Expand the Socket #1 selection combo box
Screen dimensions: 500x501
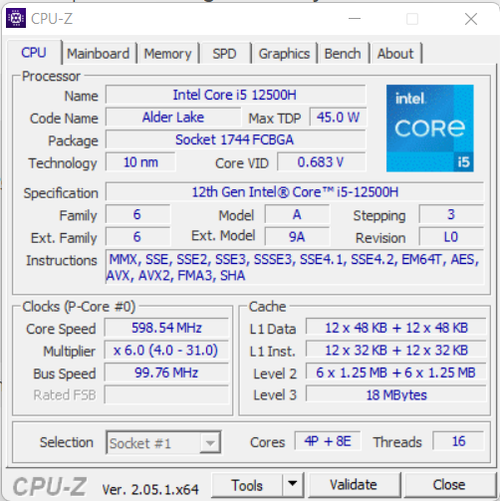pos(163,443)
